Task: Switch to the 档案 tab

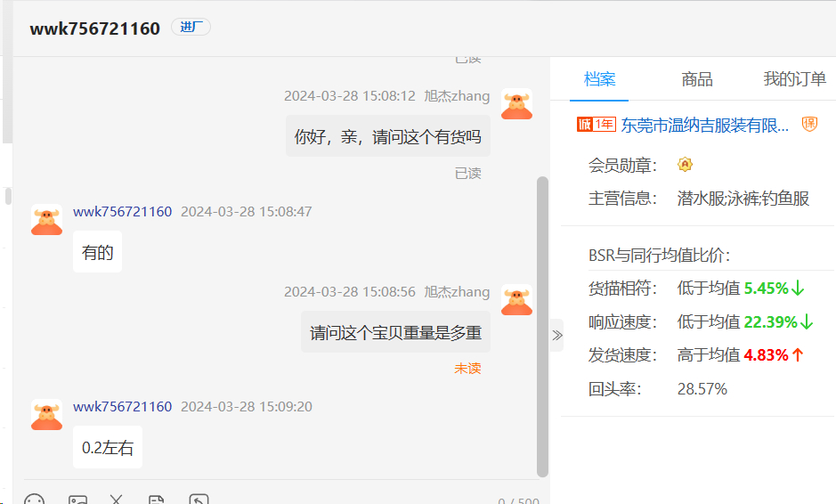Action: point(599,79)
